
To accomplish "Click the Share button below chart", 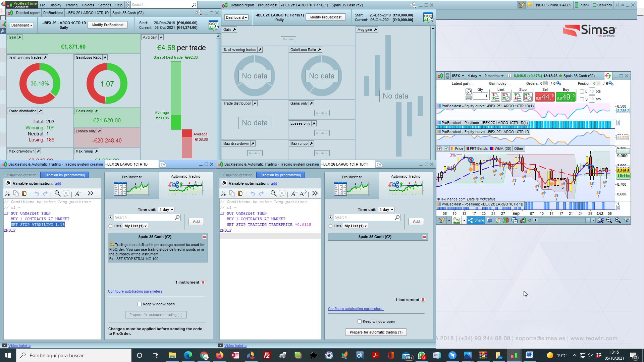I will pos(476,220).
